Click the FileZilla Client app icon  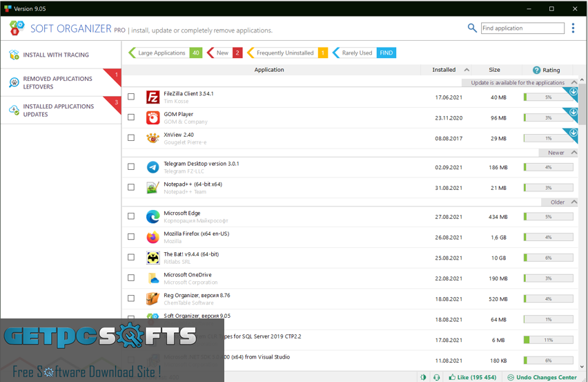(x=153, y=97)
